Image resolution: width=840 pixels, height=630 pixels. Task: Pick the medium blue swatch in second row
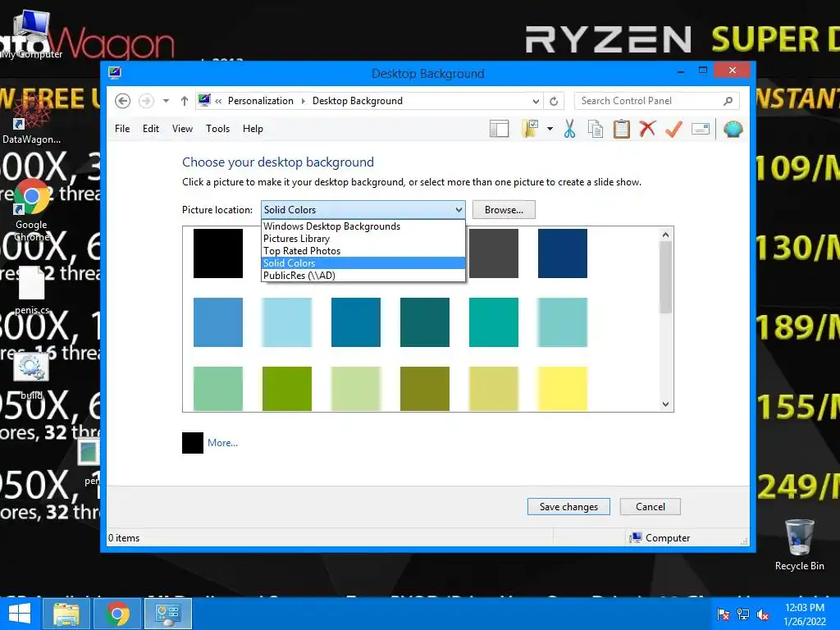point(218,322)
